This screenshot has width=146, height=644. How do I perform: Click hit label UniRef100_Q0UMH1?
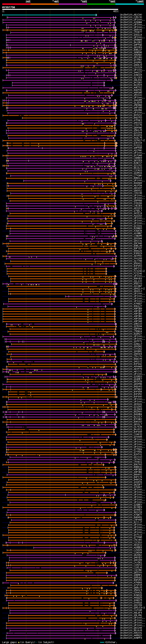[131, 63]
